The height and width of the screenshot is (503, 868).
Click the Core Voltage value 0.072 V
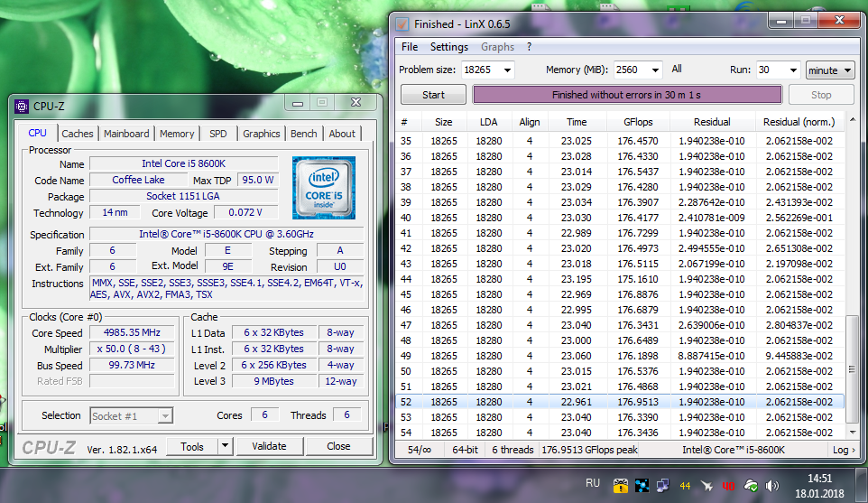coord(245,212)
